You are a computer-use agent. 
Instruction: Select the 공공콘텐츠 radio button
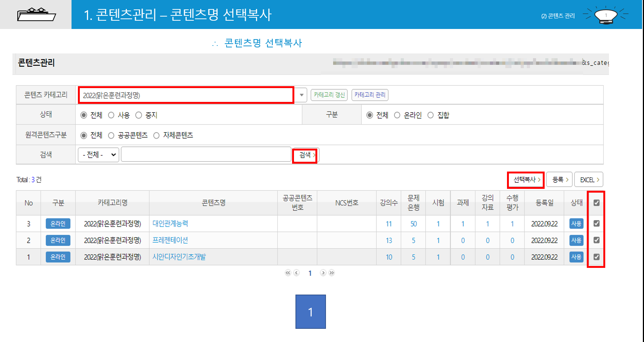tap(111, 135)
